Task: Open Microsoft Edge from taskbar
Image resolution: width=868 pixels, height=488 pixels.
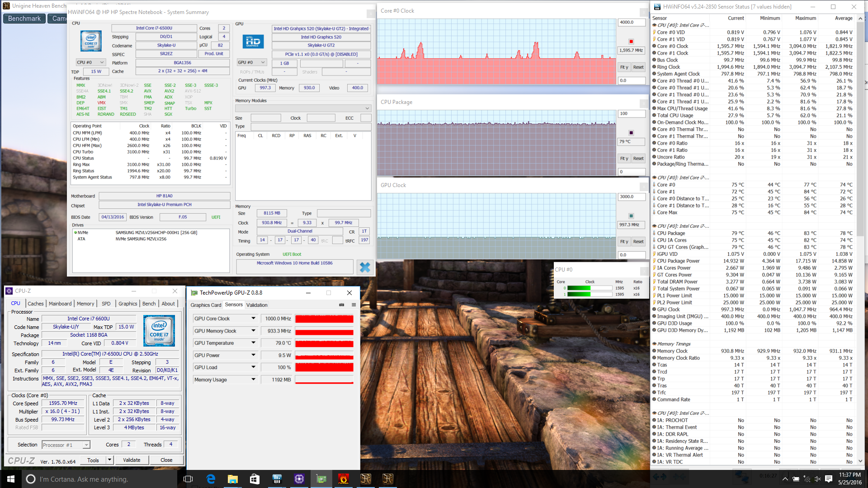Action: 211,479
